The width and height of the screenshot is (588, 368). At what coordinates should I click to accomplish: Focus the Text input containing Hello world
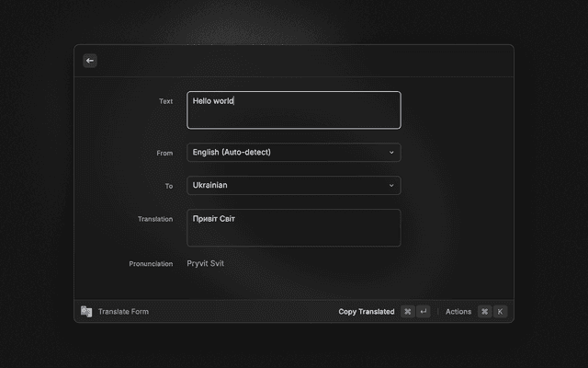(x=293, y=110)
